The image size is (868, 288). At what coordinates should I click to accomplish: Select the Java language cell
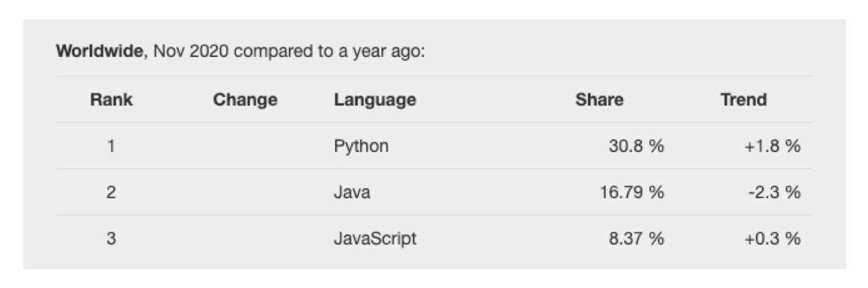click(352, 192)
